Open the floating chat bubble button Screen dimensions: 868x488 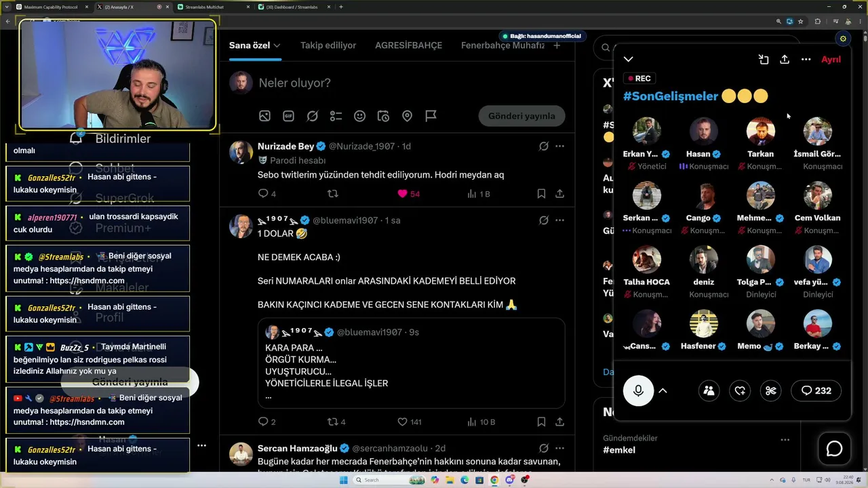834,449
